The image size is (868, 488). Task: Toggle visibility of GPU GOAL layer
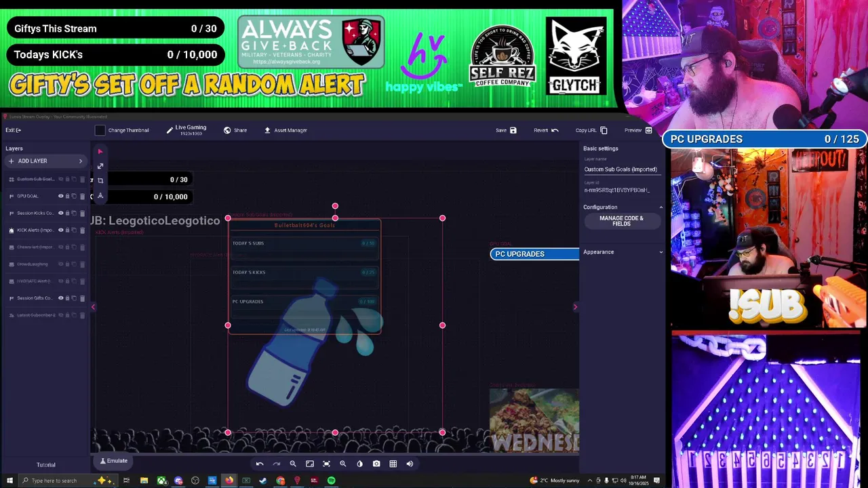click(60, 196)
